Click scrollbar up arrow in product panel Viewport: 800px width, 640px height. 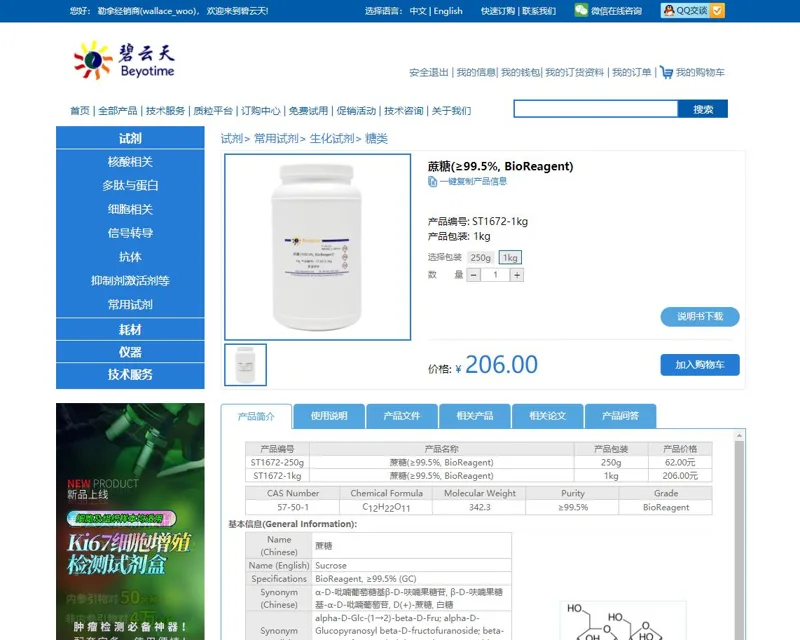739,435
